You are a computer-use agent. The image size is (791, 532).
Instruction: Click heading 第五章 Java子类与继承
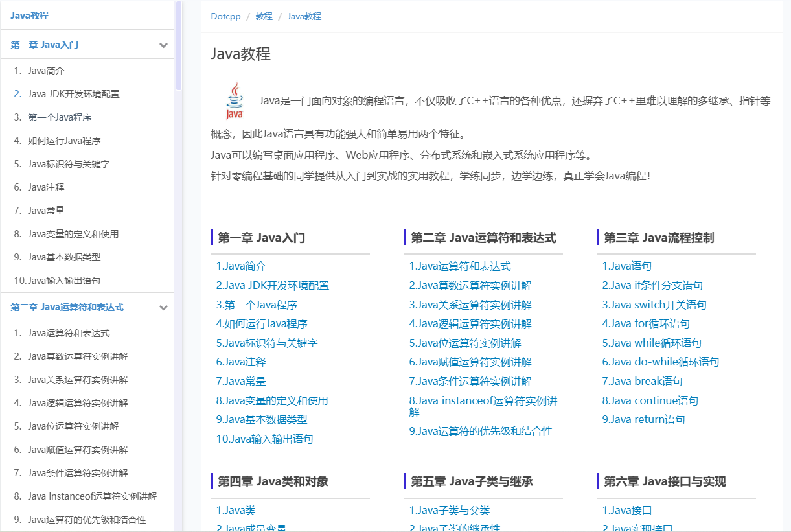[x=472, y=481]
